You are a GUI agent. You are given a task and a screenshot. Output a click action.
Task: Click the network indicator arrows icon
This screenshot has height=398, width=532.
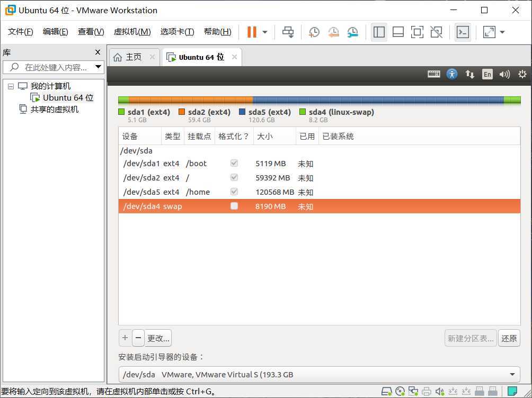470,74
